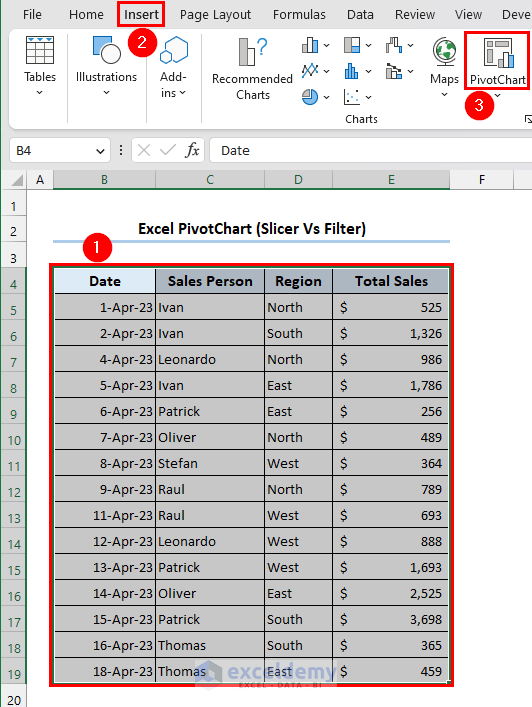Select the 2,525 total sales cell
Image resolution: width=532 pixels, height=707 pixels.
391,593
